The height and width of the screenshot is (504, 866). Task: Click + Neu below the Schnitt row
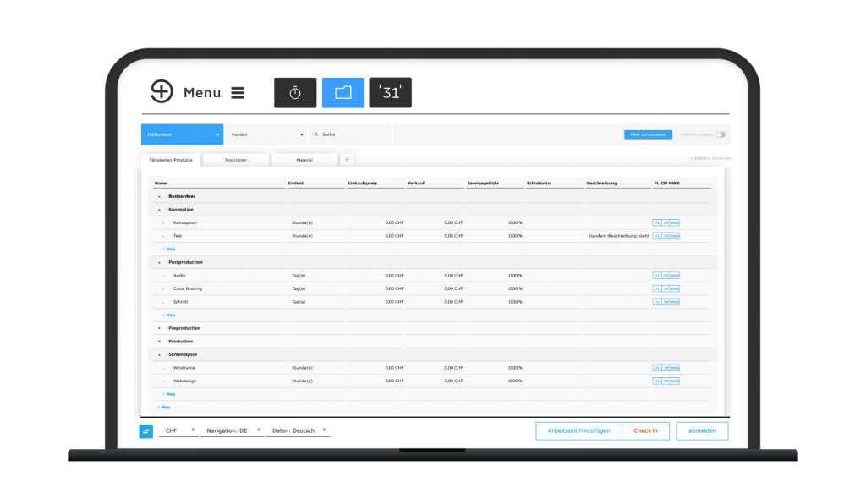[x=169, y=315]
